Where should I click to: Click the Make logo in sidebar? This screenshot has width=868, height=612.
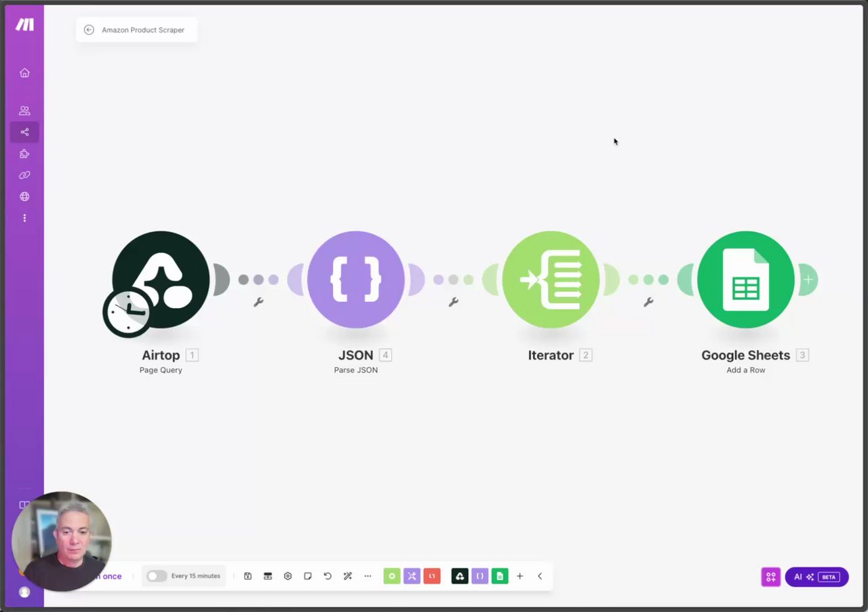[x=24, y=24]
